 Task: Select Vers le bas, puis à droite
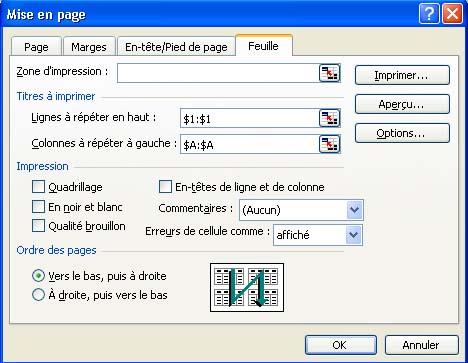pos(38,276)
